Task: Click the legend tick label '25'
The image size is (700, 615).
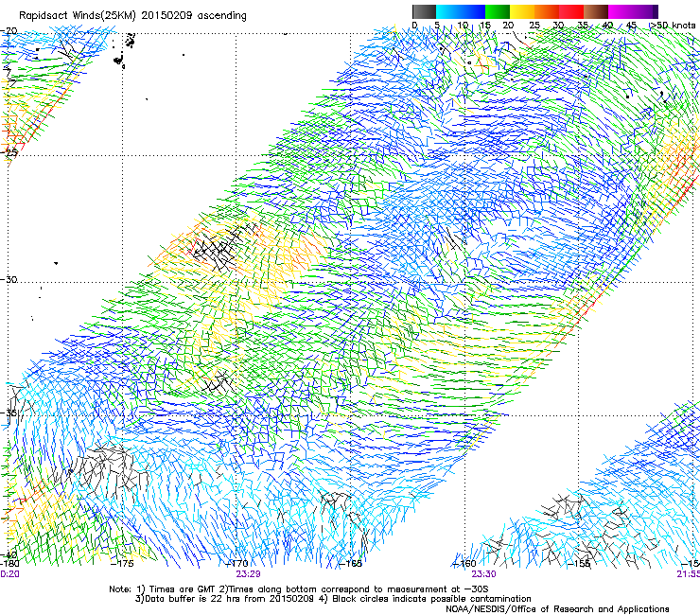Action: [x=534, y=26]
